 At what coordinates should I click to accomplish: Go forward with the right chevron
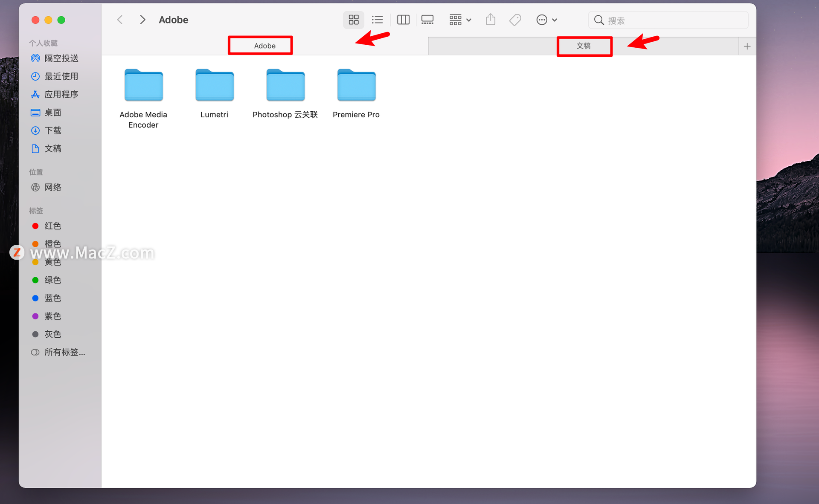(142, 20)
